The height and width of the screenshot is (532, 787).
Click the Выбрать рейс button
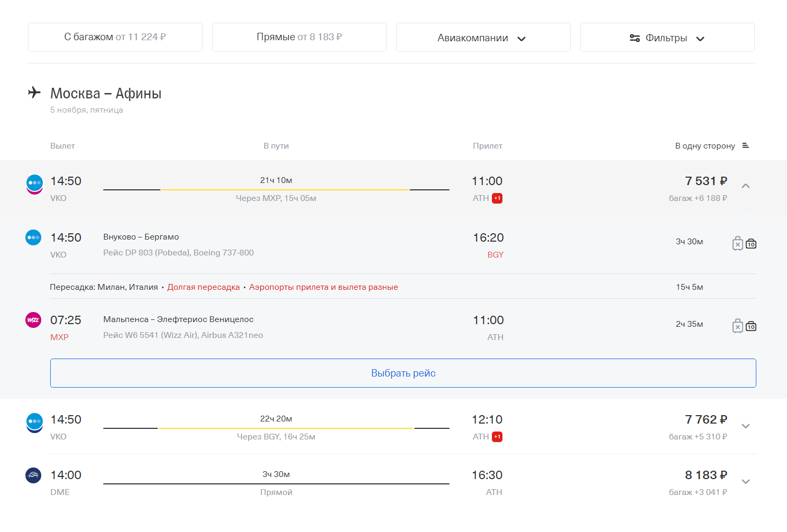pyautogui.click(x=403, y=373)
